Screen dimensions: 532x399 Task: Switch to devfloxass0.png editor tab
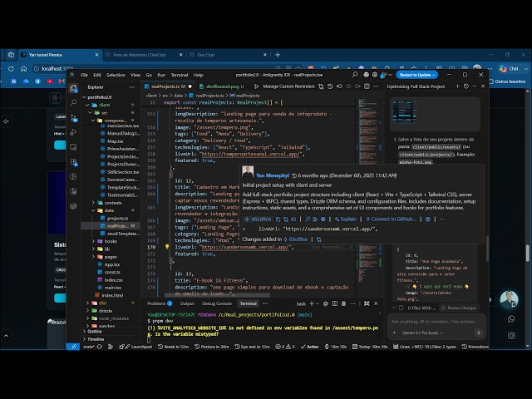(222, 86)
